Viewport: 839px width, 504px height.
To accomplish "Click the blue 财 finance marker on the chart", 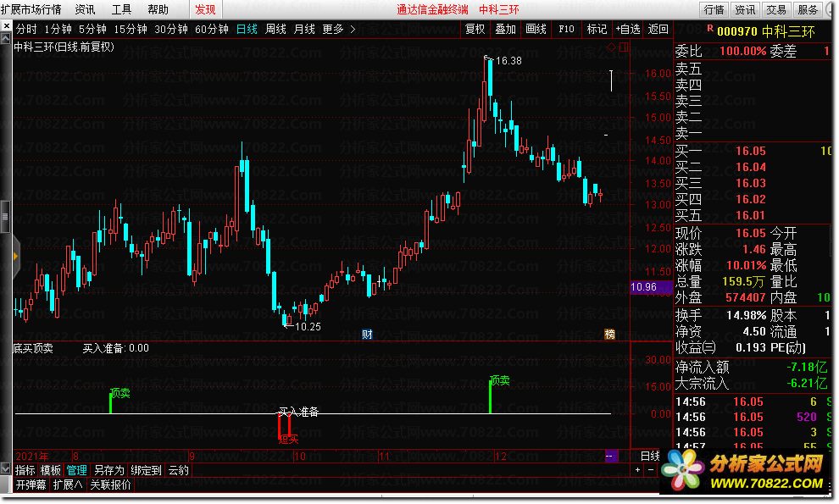I will 366,335.
